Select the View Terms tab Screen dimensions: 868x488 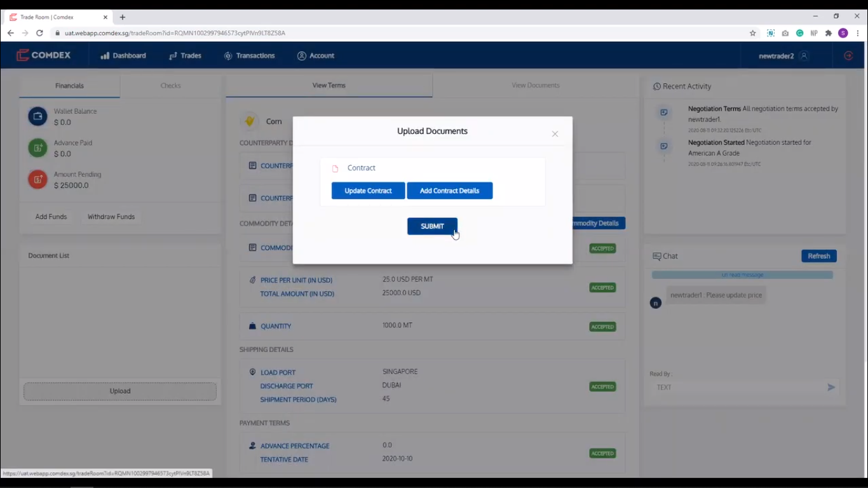click(329, 85)
